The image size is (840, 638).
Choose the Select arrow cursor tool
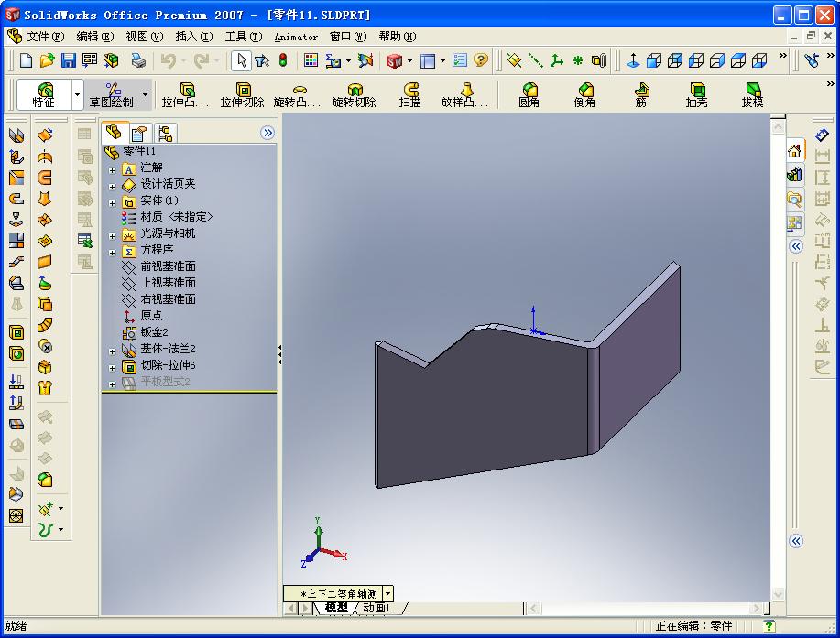click(241, 60)
